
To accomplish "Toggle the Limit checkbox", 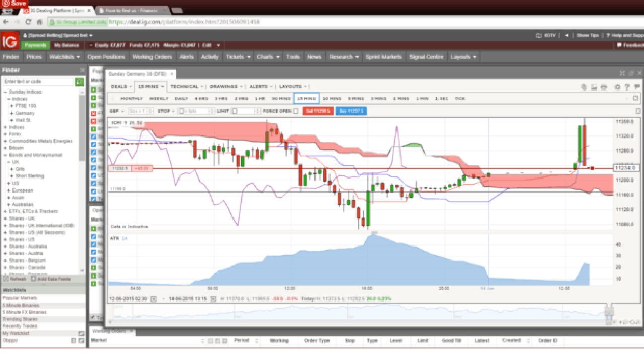I will coord(234,111).
